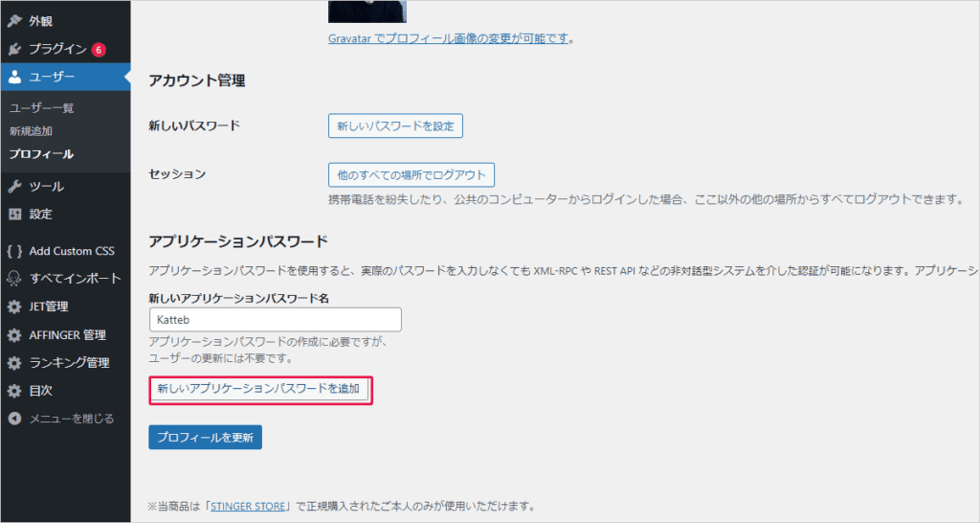Click the アカウント管理 heading

pos(197,80)
